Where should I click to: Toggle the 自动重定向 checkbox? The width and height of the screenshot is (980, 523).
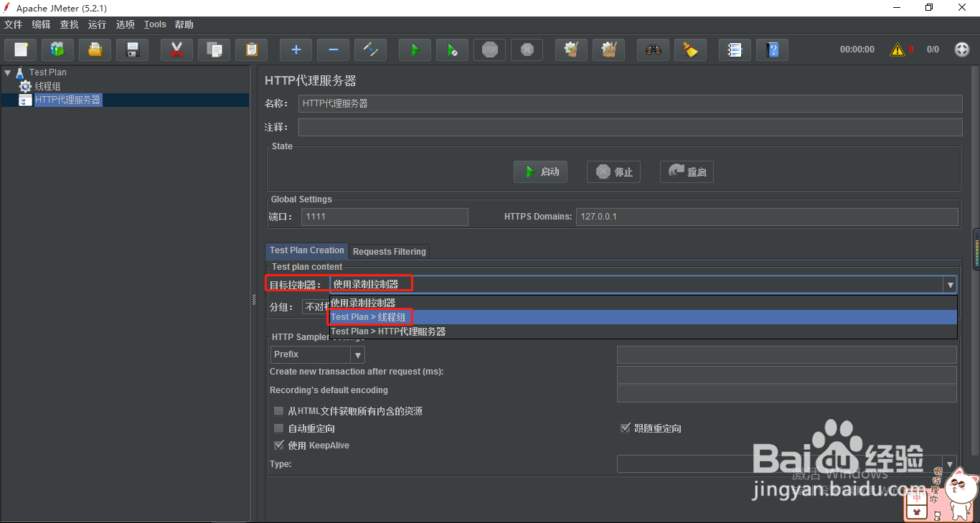[278, 428]
